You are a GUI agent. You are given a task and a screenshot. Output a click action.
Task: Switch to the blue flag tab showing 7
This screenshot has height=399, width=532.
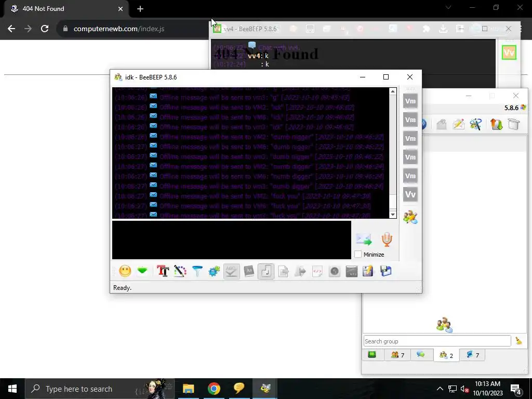[x=473, y=355]
